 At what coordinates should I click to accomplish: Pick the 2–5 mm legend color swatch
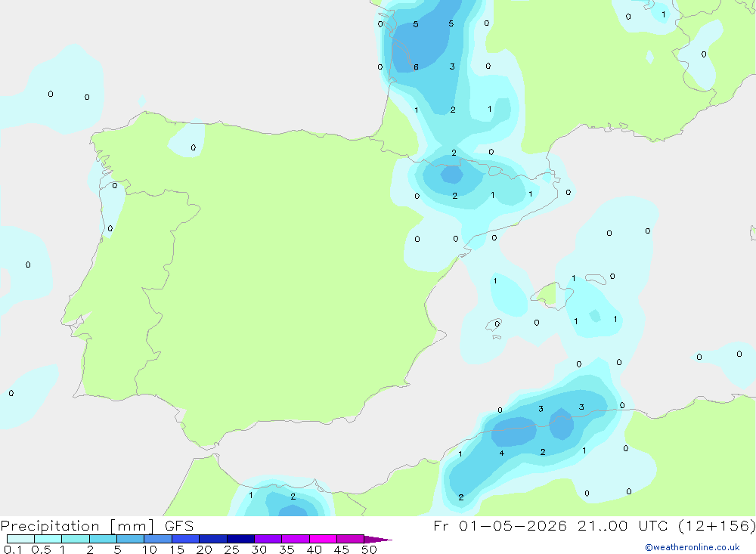coord(103,539)
